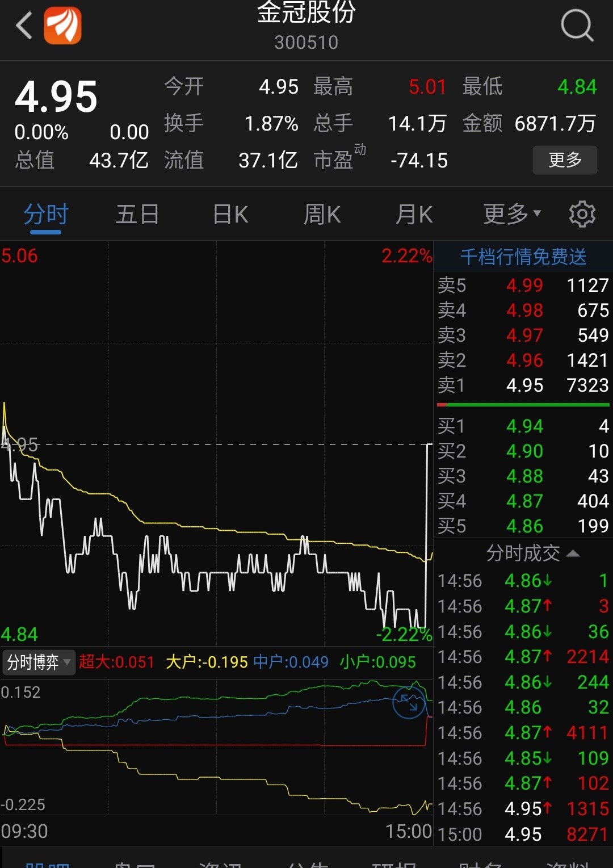Select 买1 price level 4.94
Viewport: 613px width, 868px height.
pos(522,426)
